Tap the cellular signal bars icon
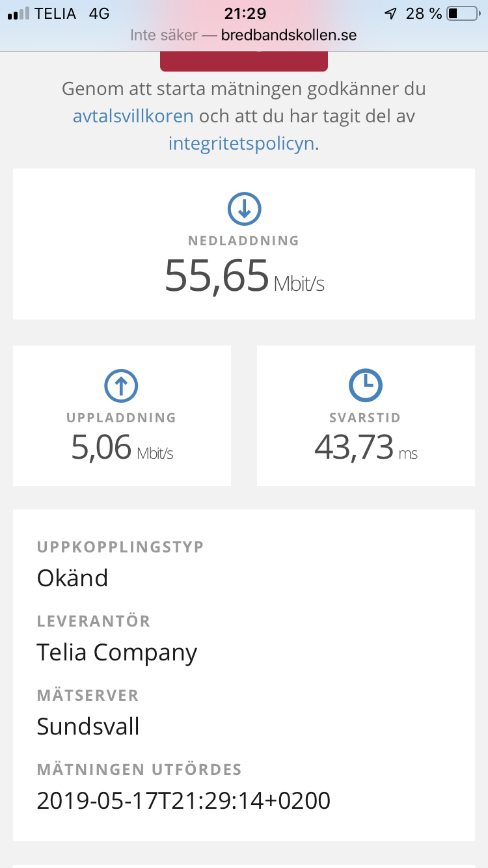Viewport: 488px width, 868px height. point(18,14)
